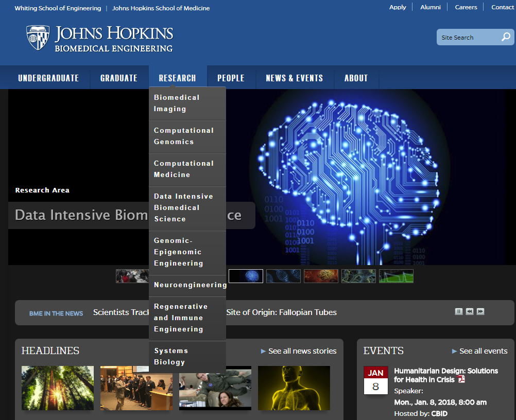The image size is (516, 420).
Task: Select the green cell network slide thumbnail
Action: click(358, 276)
